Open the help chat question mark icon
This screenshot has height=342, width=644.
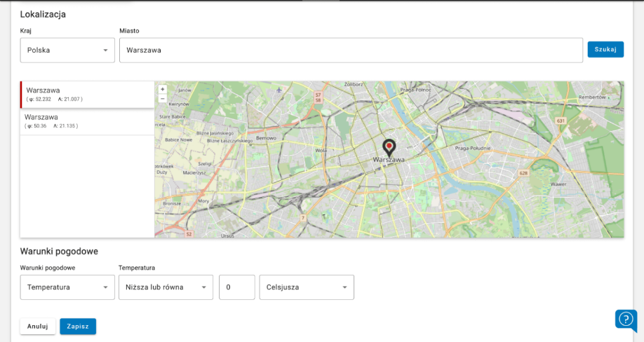[626, 319]
